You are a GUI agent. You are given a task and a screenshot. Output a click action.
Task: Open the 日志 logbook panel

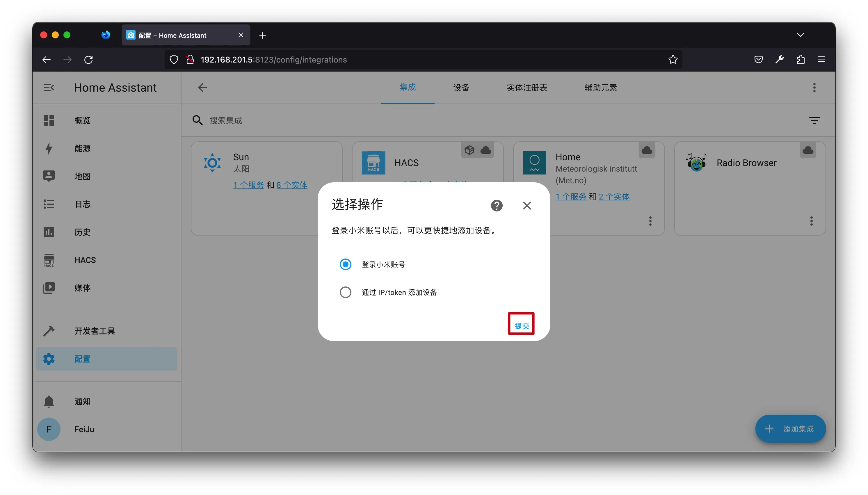click(107, 204)
